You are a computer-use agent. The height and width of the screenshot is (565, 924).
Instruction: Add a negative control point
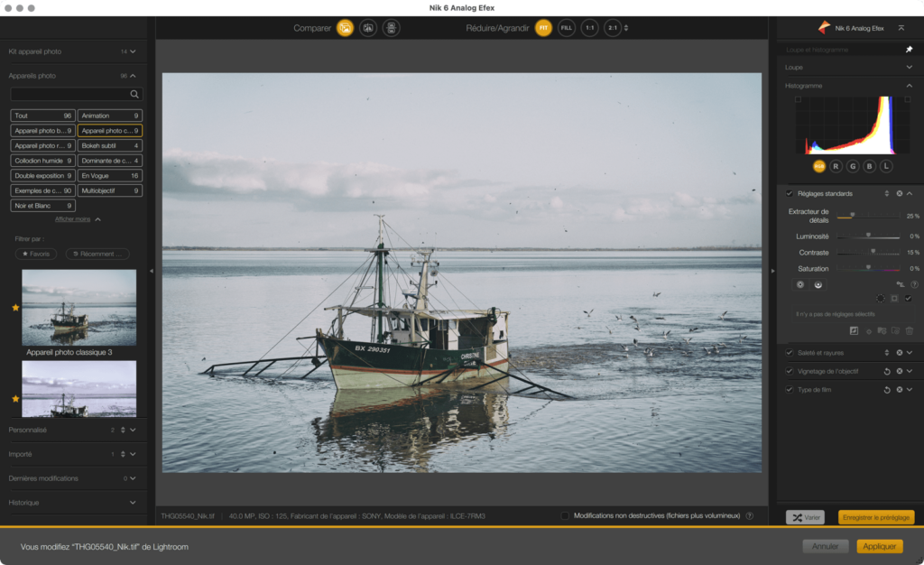[x=818, y=284]
